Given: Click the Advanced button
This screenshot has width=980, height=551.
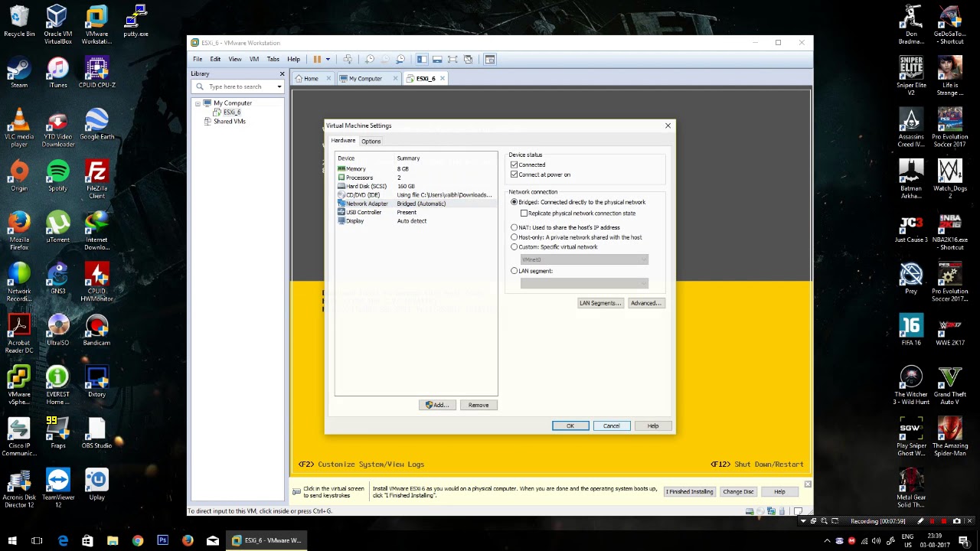Looking at the screenshot, I should 645,303.
